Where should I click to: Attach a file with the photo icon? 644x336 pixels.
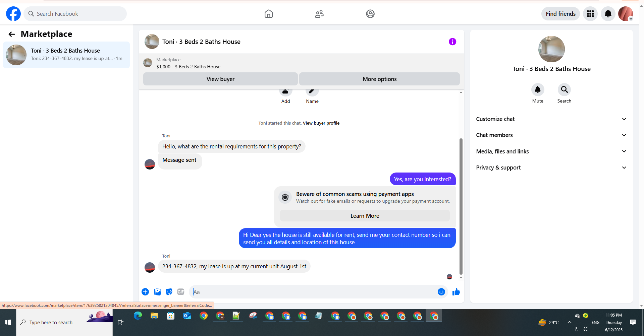click(x=157, y=292)
